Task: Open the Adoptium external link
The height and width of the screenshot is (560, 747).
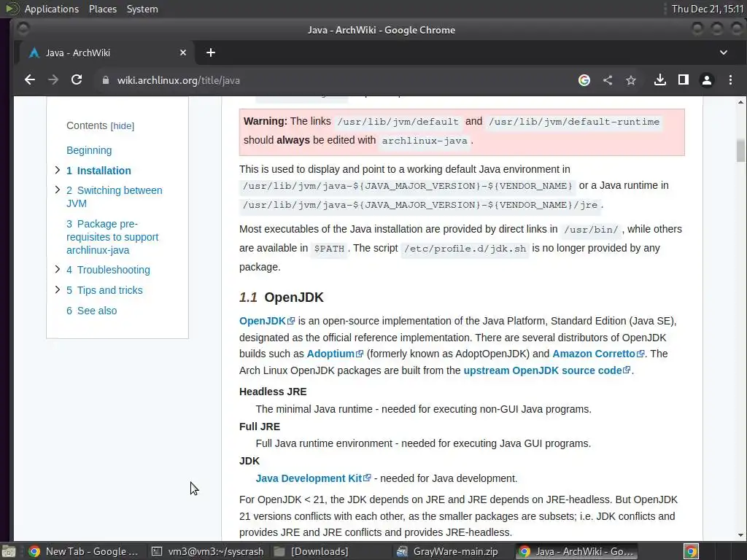Action: 335,354
